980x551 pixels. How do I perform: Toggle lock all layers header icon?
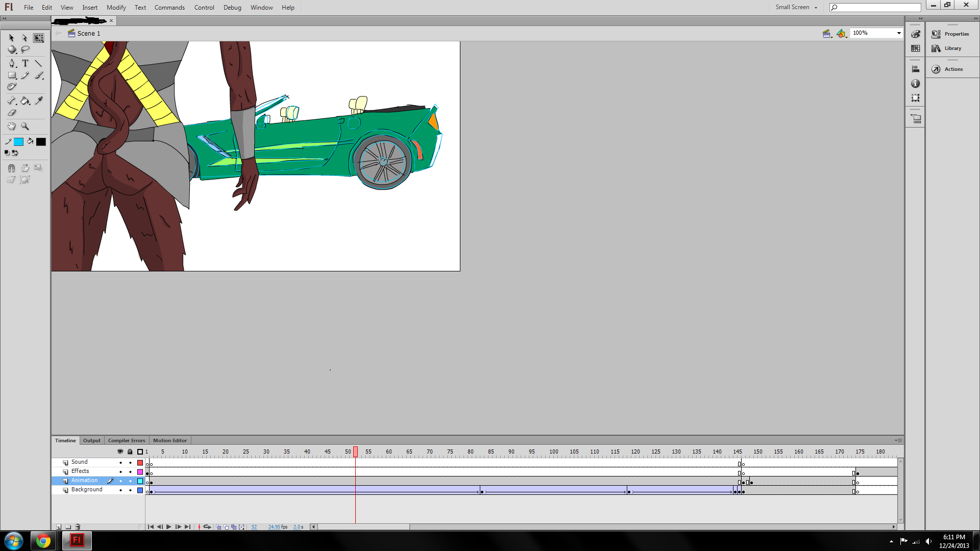point(130,452)
